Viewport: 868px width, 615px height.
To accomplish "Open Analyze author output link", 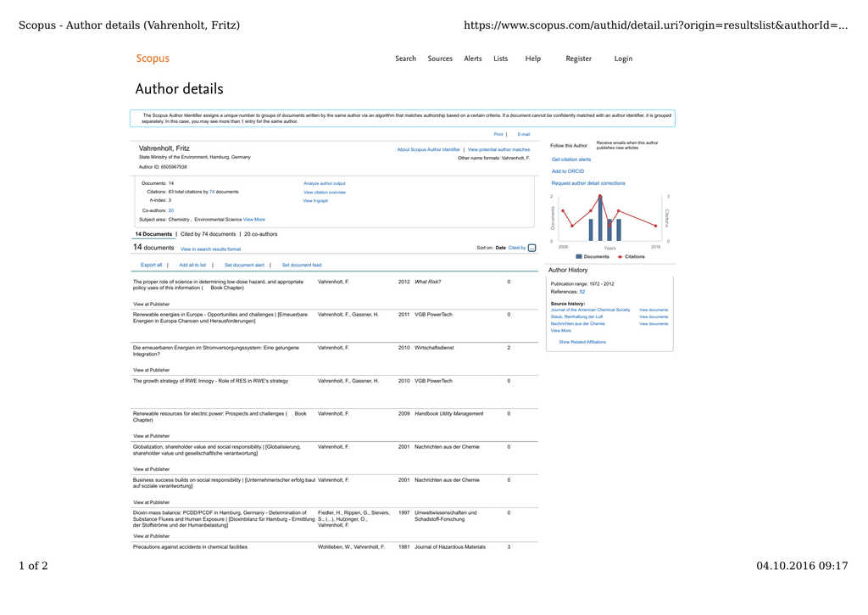I will coord(325,183).
